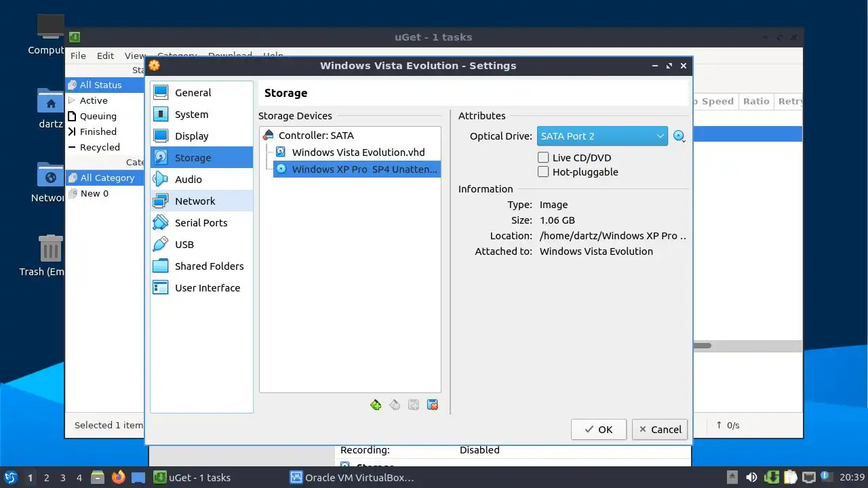The height and width of the screenshot is (488, 868).
Task: Open the Optical Drive SATA Port dropdown
Action: point(602,136)
